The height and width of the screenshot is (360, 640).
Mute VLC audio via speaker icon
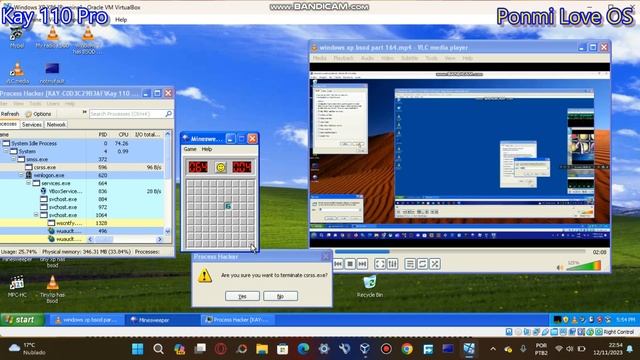point(560,267)
